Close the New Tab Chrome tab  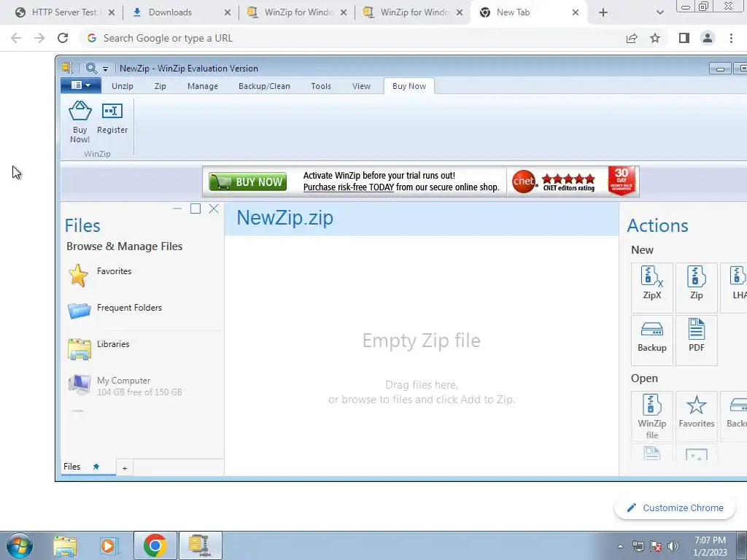tap(576, 12)
